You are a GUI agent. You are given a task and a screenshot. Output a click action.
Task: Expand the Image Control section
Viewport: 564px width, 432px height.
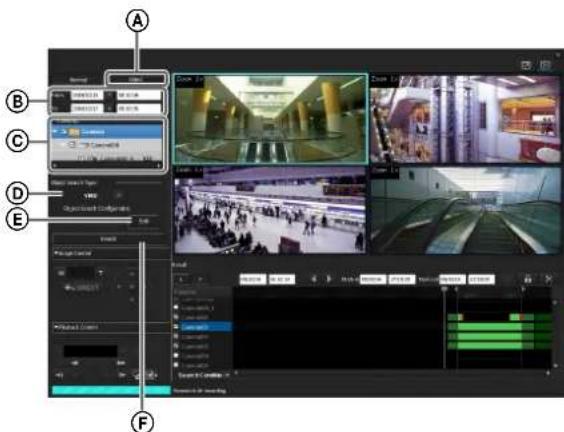coord(73,253)
